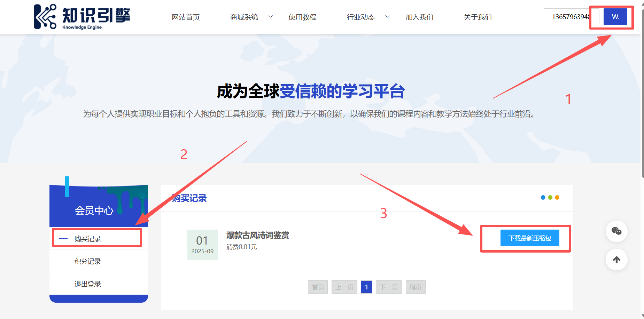Click 退出登录 to log out
The height and width of the screenshot is (319, 644).
(x=99, y=284)
